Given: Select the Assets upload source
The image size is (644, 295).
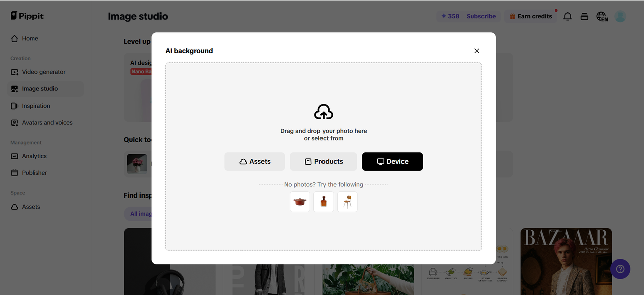Looking at the screenshot, I should pos(255,161).
